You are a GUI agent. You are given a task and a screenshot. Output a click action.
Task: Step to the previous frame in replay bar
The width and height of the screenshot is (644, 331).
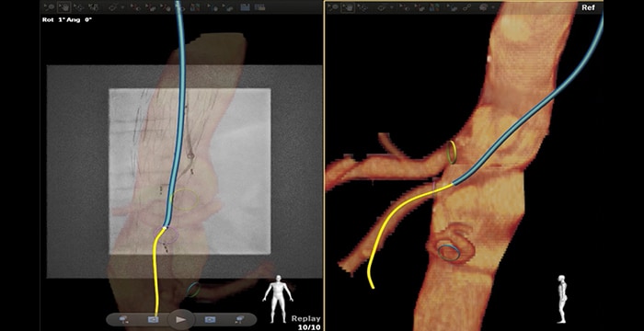(x=154, y=319)
